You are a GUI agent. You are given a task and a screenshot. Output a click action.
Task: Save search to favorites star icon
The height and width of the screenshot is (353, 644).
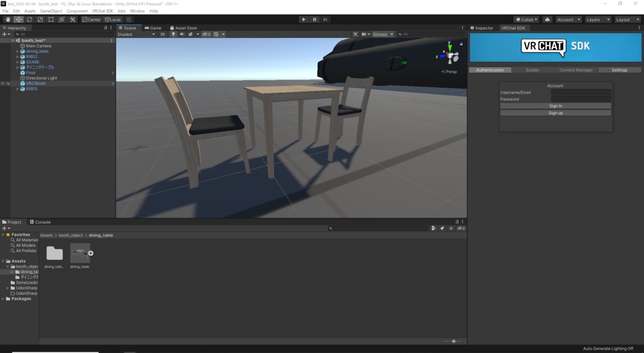click(x=451, y=228)
